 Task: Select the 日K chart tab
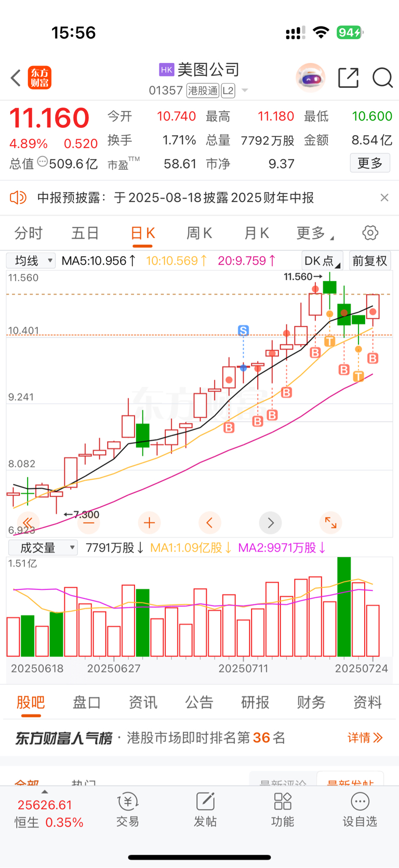tap(142, 234)
